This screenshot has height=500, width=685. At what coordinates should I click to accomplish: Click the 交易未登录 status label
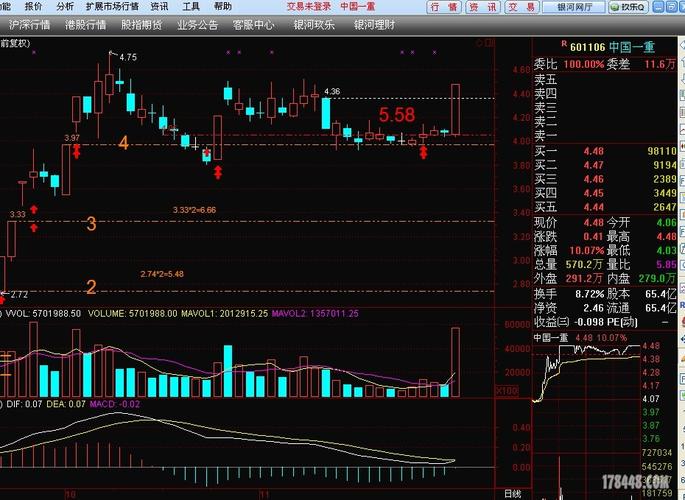click(309, 7)
